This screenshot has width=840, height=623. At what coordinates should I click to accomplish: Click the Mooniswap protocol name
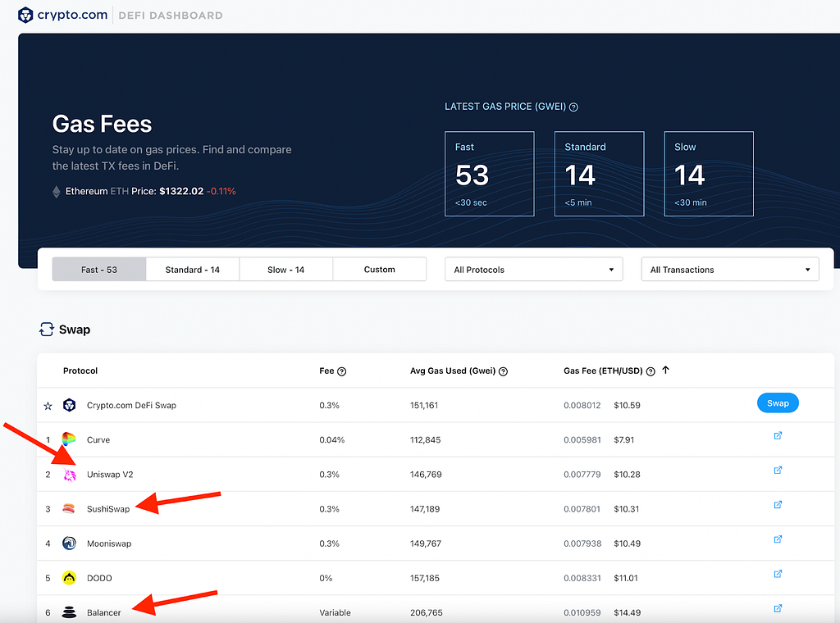point(109,543)
